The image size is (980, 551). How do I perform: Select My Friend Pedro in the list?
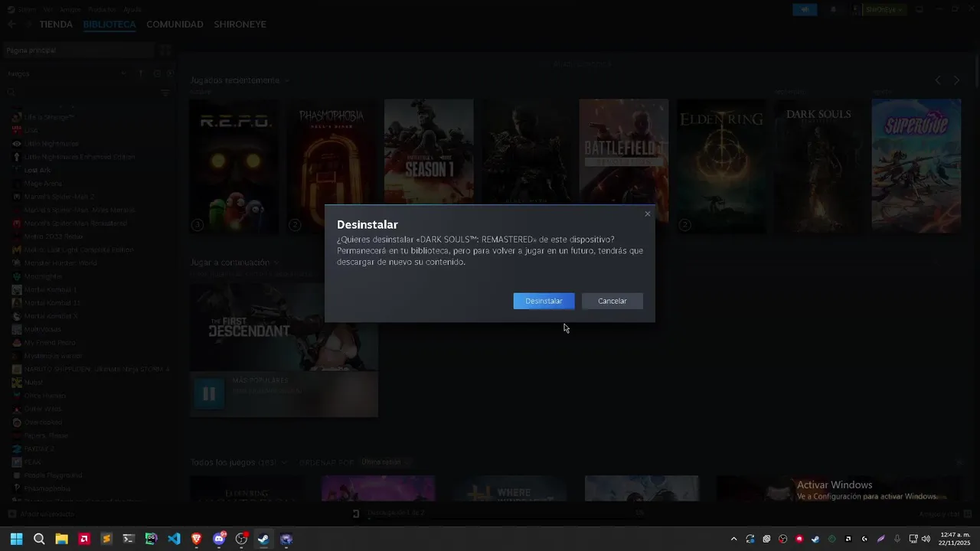(49, 343)
